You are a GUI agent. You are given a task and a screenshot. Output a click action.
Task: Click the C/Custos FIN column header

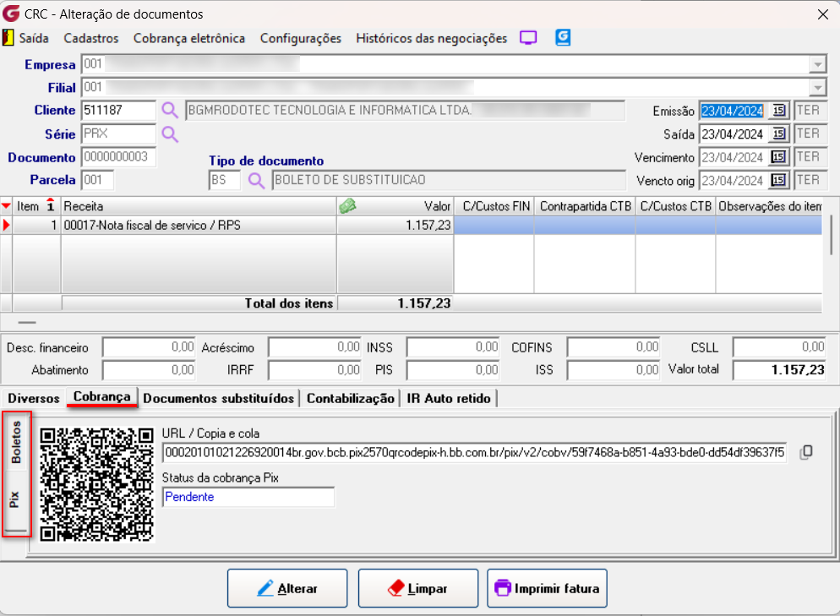point(494,206)
